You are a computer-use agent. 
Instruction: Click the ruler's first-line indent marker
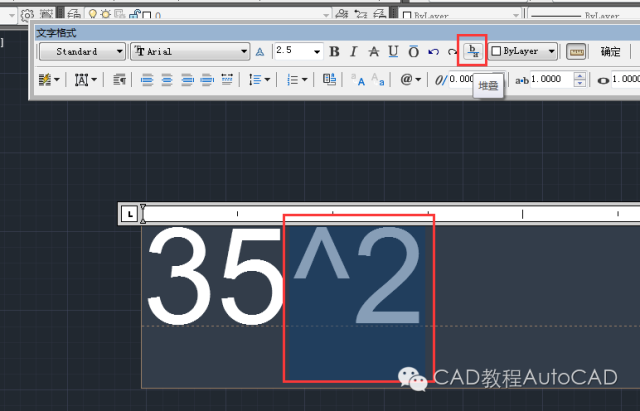142,208
